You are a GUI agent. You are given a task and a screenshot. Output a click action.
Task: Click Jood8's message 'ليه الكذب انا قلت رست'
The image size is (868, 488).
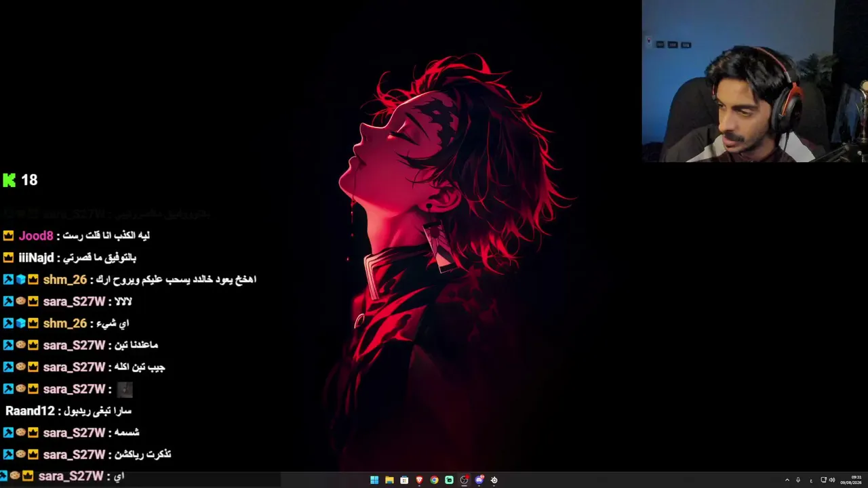[106, 236]
